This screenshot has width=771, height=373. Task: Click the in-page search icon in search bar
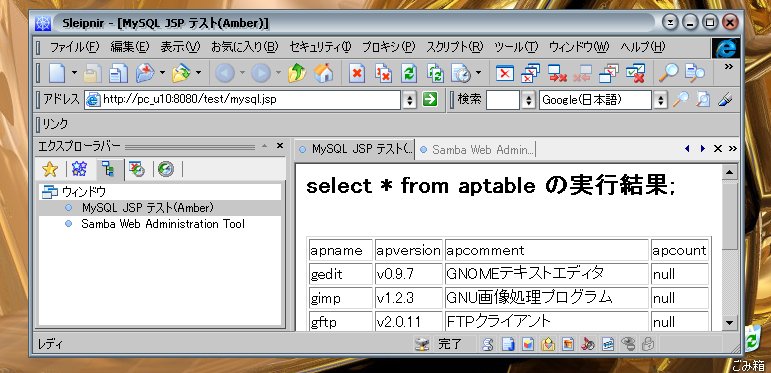(x=703, y=100)
